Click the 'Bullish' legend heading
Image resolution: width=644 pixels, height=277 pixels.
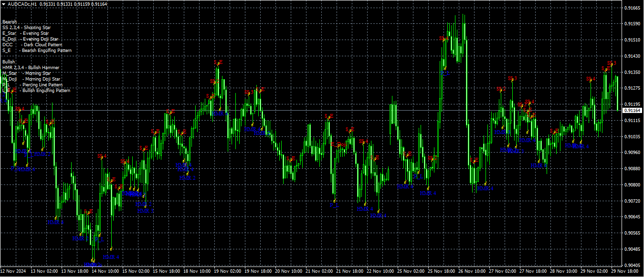pos(9,62)
